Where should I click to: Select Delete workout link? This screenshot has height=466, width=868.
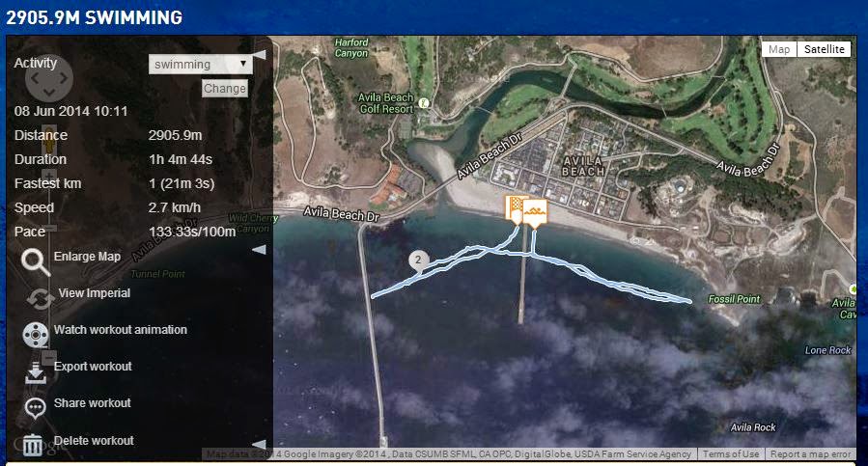[94, 441]
